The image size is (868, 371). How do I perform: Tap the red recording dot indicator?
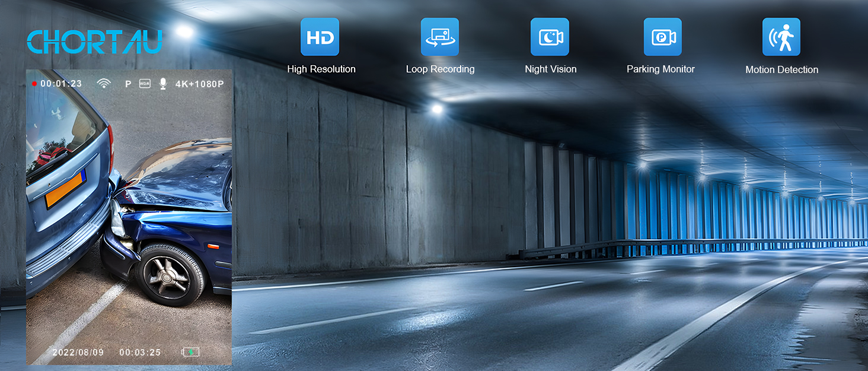coord(34,84)
